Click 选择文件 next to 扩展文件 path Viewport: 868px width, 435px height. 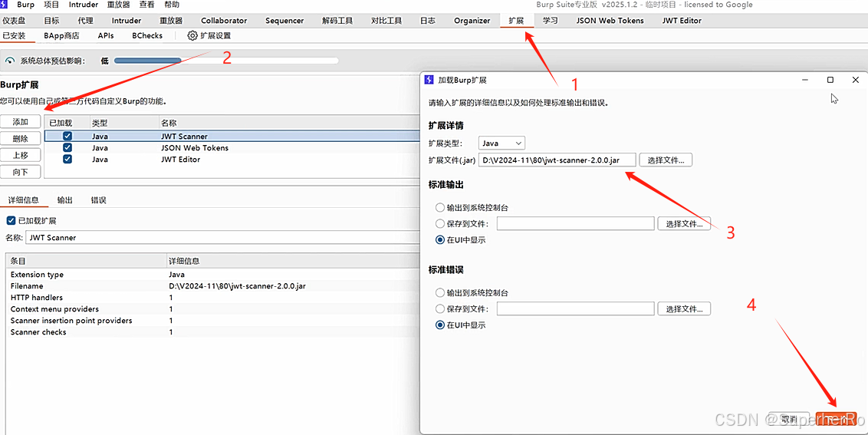click(x=666, y=160)
